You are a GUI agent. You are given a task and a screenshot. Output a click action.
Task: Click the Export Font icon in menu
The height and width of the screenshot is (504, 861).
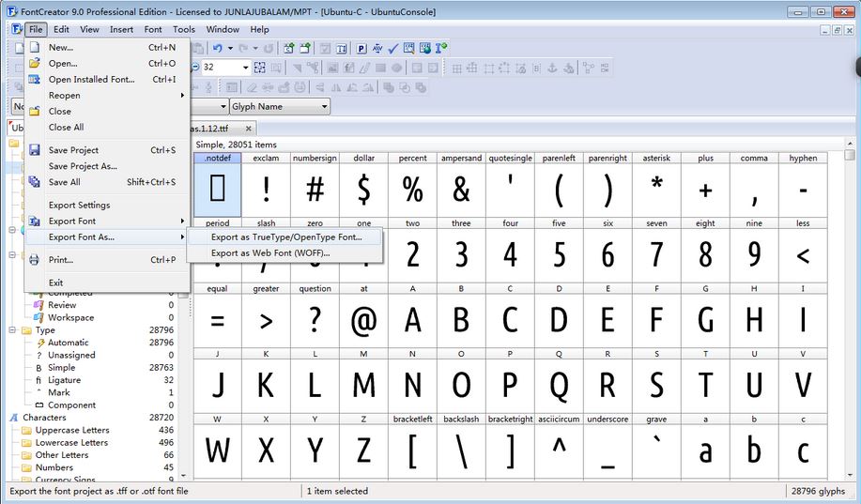35,221
